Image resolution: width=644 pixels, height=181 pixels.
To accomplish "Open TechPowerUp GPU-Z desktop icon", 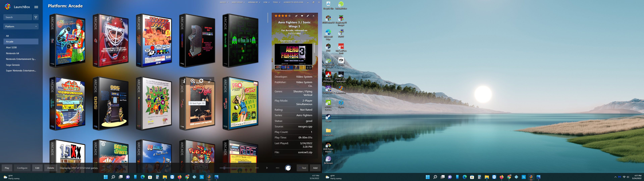I will (328, 63).
